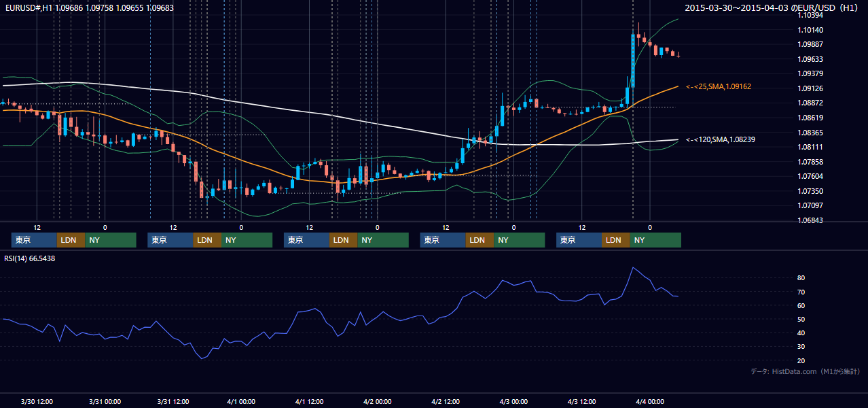Select the LDN session block for 3/30
The width and height of the screenshot is (868, 408).
[x=71, y=240]
